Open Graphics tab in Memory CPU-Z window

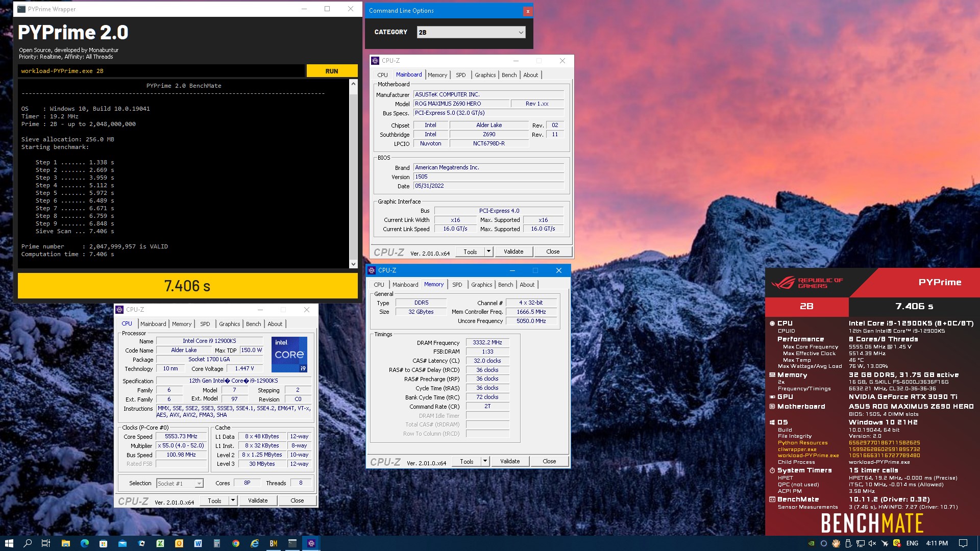(x=482, y=285)
